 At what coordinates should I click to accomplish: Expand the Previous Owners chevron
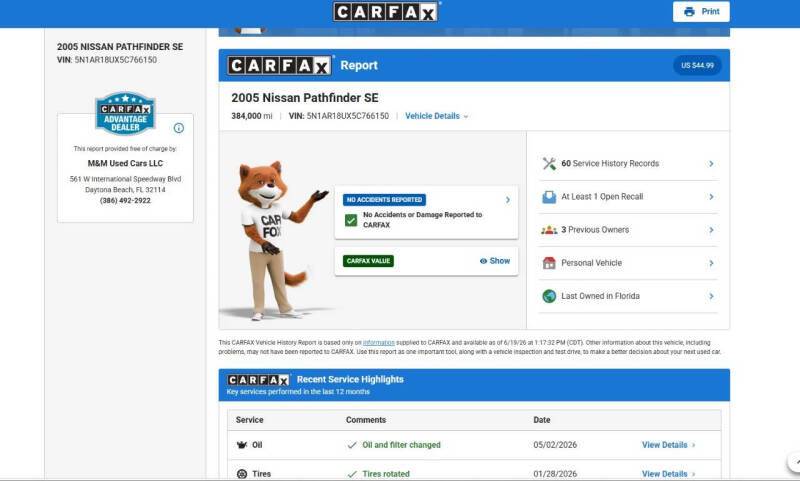[x=711, y=230]
